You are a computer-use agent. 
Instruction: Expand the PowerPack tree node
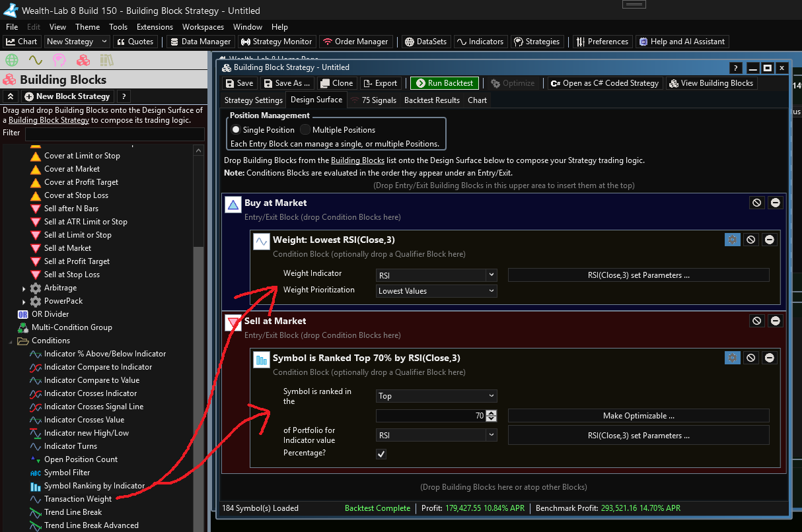coord(24,301)
